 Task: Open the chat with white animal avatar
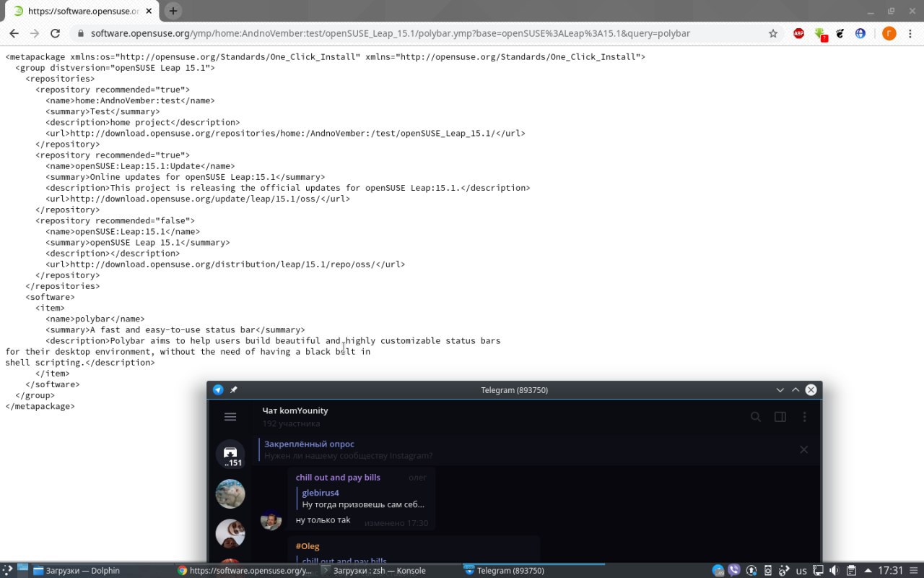coord(230,494)
